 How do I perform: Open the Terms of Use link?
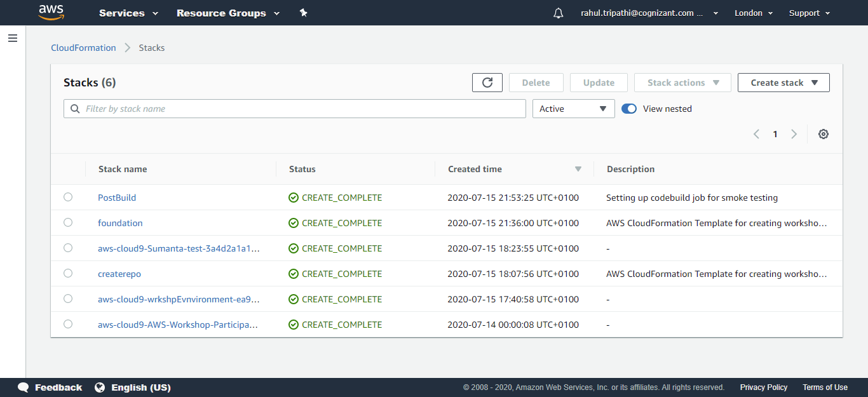(825, 387)
